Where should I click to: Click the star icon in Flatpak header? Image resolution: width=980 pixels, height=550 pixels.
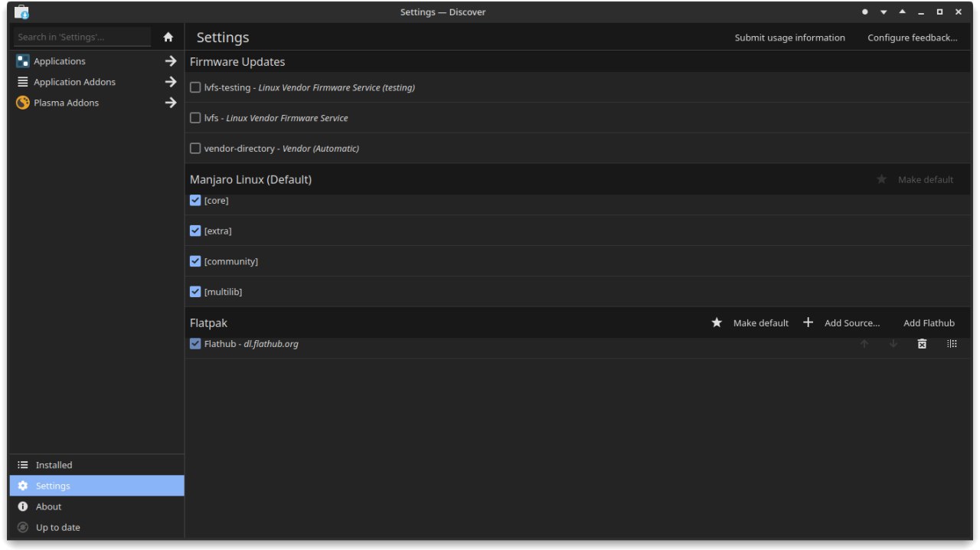tap(717, 322)
